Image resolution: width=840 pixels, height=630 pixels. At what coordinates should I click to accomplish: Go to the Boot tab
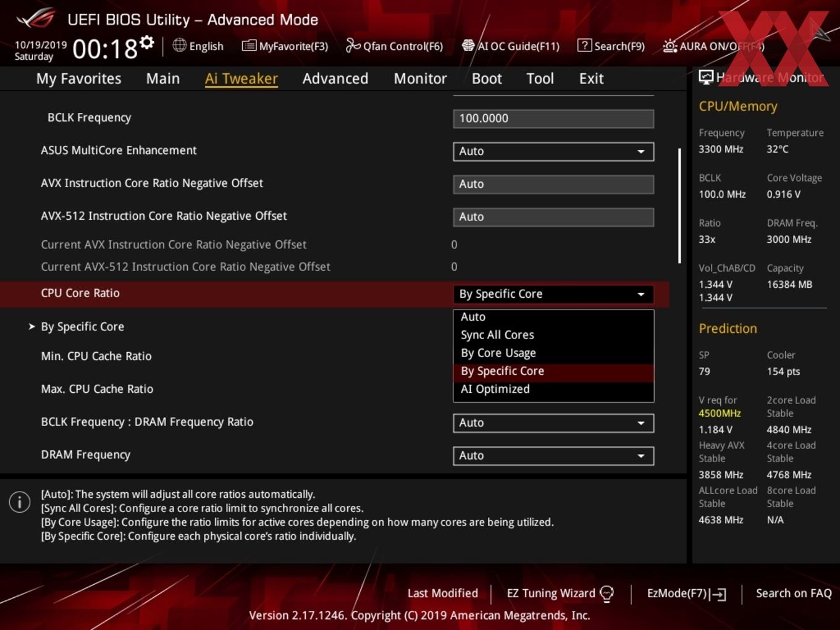point(487,78)
